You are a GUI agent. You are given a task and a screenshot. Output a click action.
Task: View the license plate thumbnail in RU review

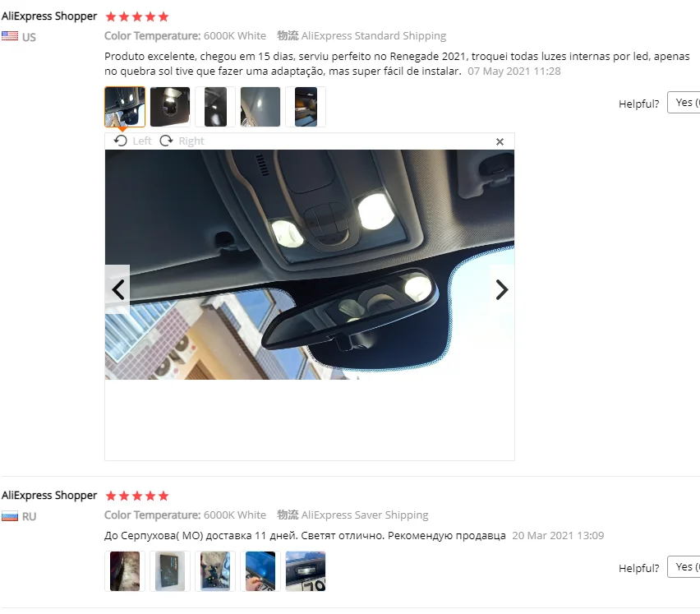click(x=306, y=571)
